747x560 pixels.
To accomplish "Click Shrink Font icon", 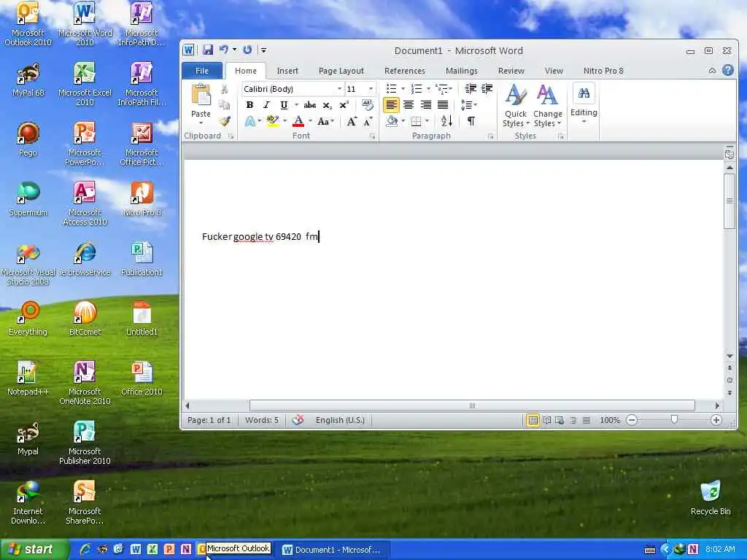I will coord(368,121).
